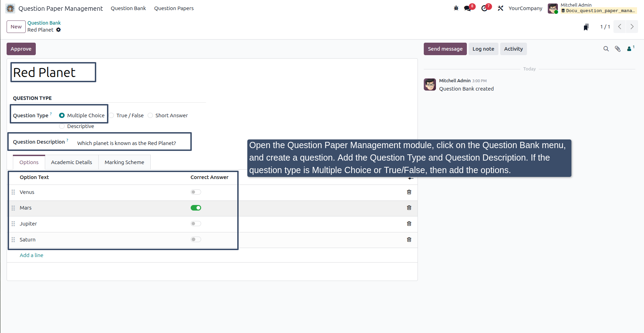Click the bookmark icon near the pager
Screen dimensions: 644x333
click(x=586, y=27)
